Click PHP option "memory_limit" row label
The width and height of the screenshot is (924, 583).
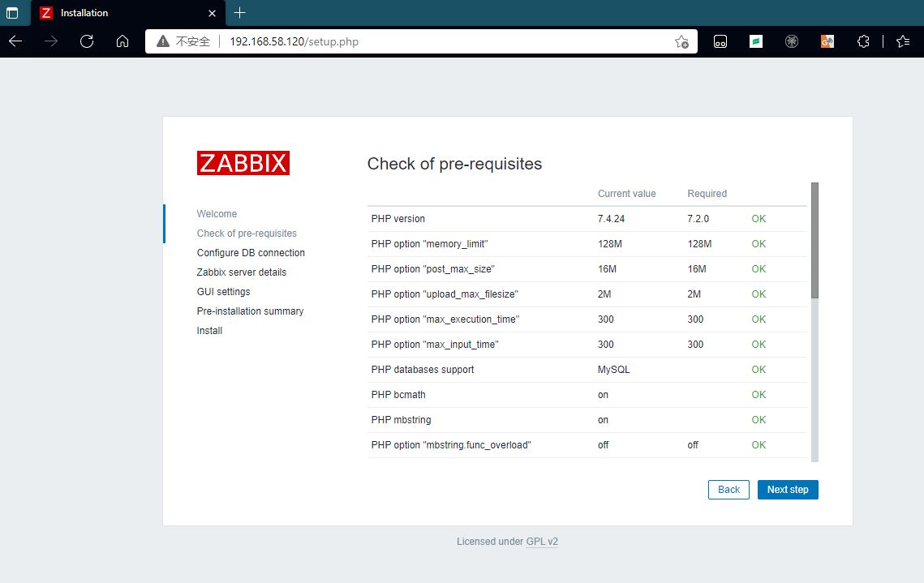coord(430,244)
